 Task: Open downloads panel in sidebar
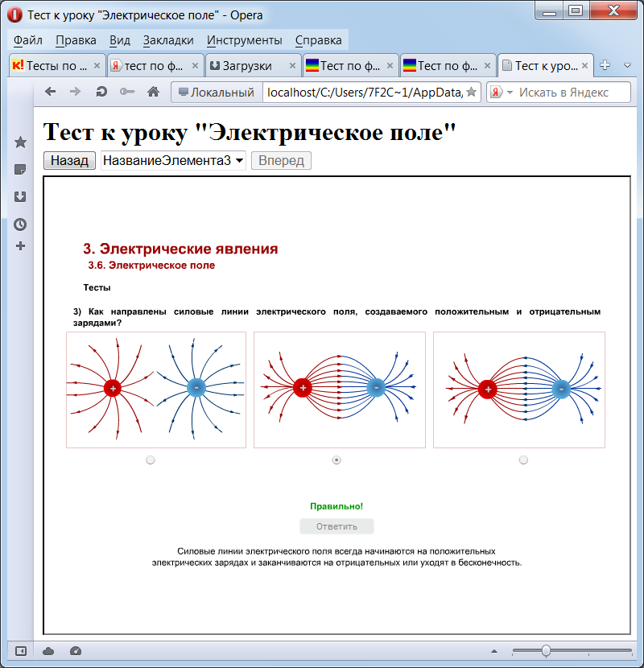pyautogui.click(x=20, y=197)
